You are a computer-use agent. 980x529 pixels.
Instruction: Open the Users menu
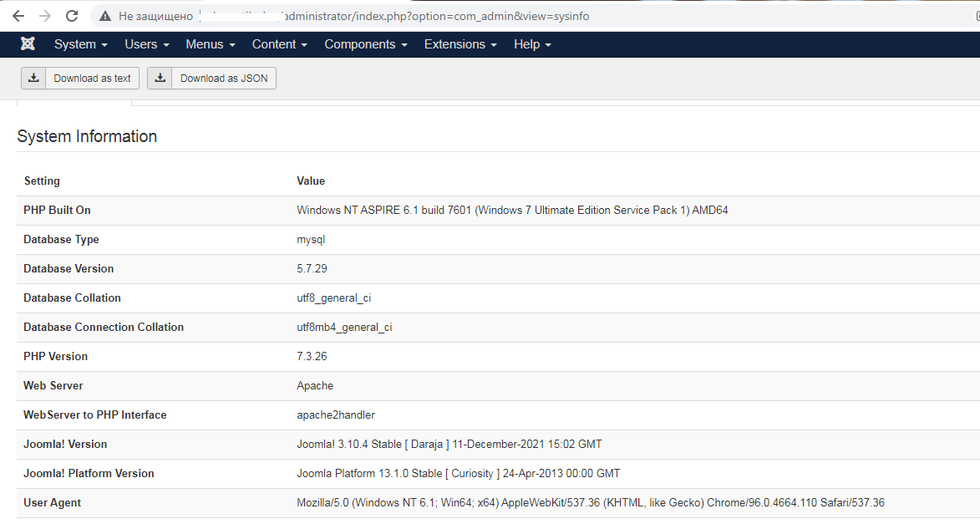pyautogui.click(x=147, y=44)
